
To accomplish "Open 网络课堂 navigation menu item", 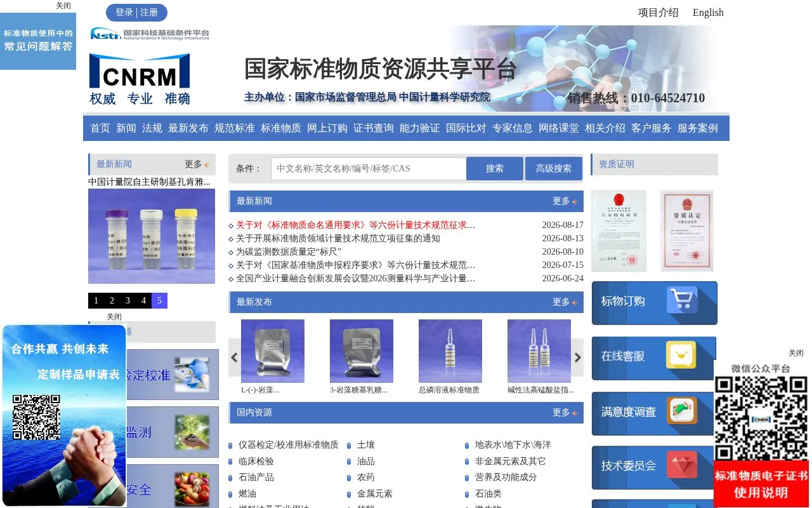I will point(559,128).
